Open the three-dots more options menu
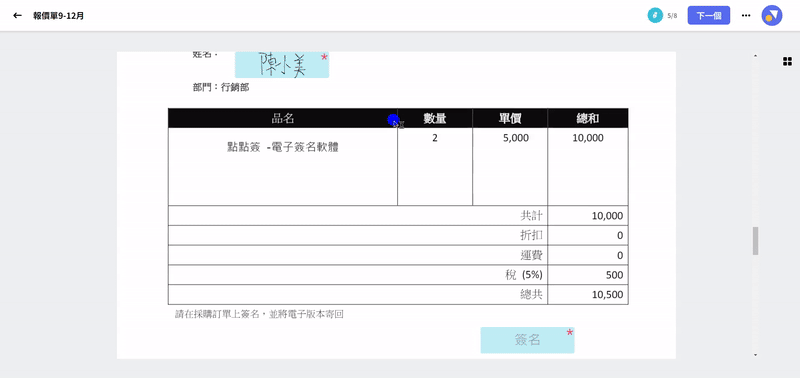 tap(746, 16)
